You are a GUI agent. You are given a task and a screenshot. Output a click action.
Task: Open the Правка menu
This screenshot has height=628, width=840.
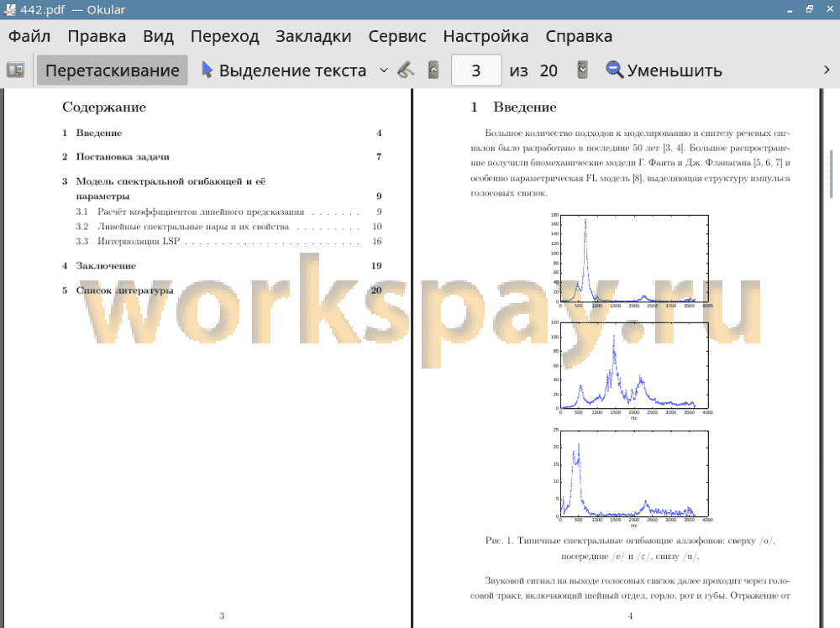(97, 36)
